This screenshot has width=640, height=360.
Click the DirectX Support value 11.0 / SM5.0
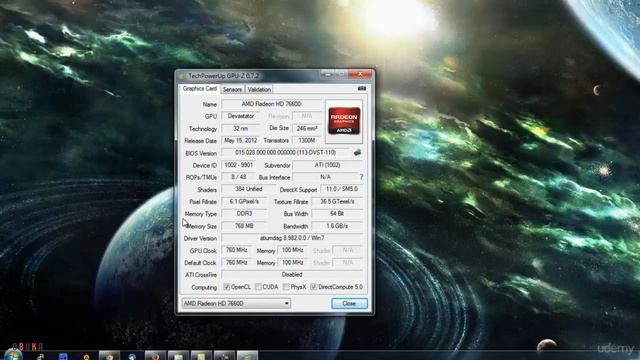342,189
